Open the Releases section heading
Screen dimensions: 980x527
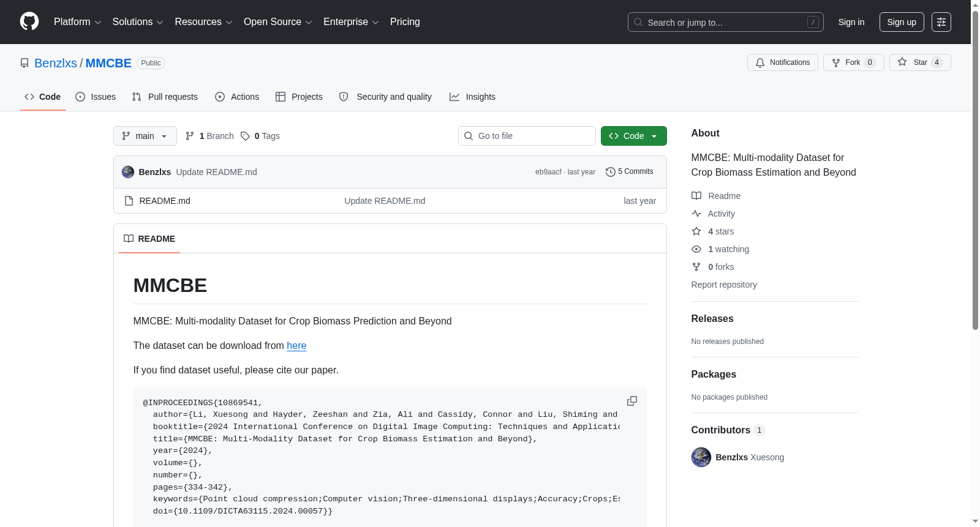(x=712, y=318)
